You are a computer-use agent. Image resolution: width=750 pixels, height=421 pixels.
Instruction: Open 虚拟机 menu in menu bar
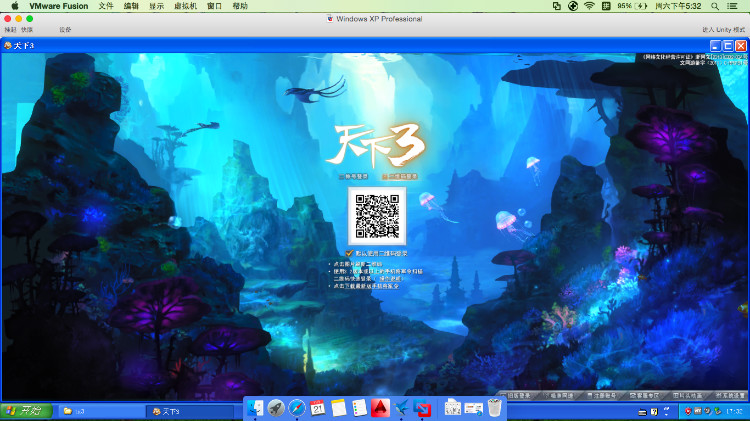point(185,6)
